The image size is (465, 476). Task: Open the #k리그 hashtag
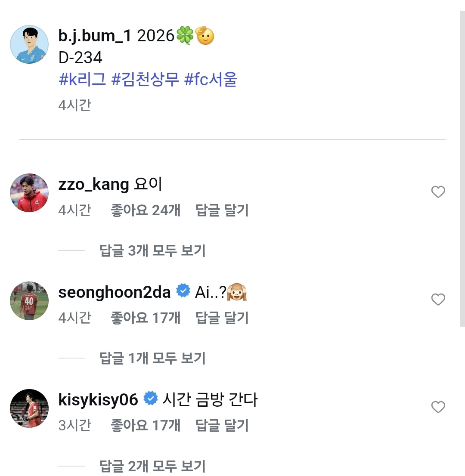click(x=82, y=80)
